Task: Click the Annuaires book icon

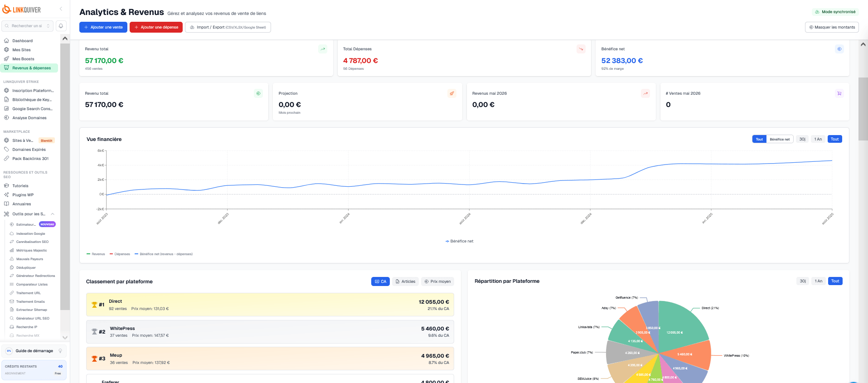Action: coord(6,204)
